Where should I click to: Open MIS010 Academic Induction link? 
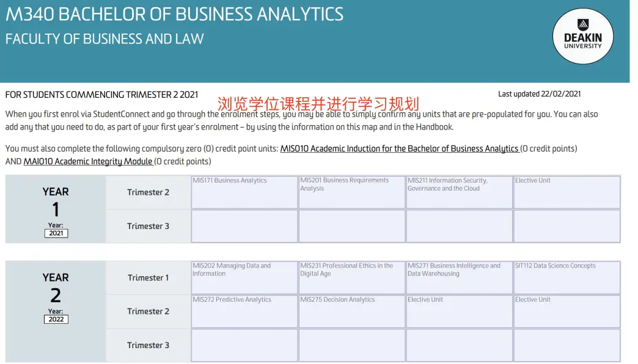point(399,149)
